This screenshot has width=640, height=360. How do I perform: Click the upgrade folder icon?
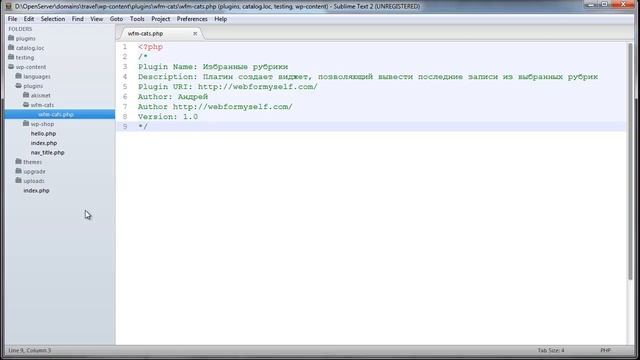pos(18,171)
